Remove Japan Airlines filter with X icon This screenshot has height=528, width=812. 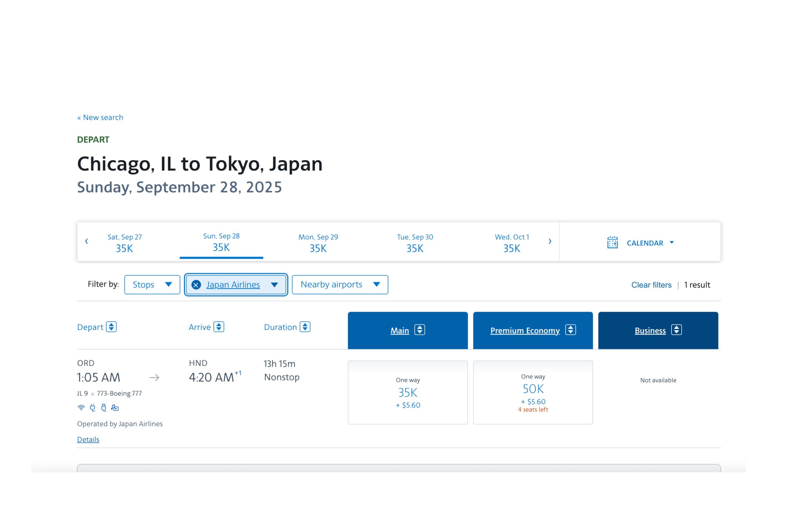[x=196, y=285]
